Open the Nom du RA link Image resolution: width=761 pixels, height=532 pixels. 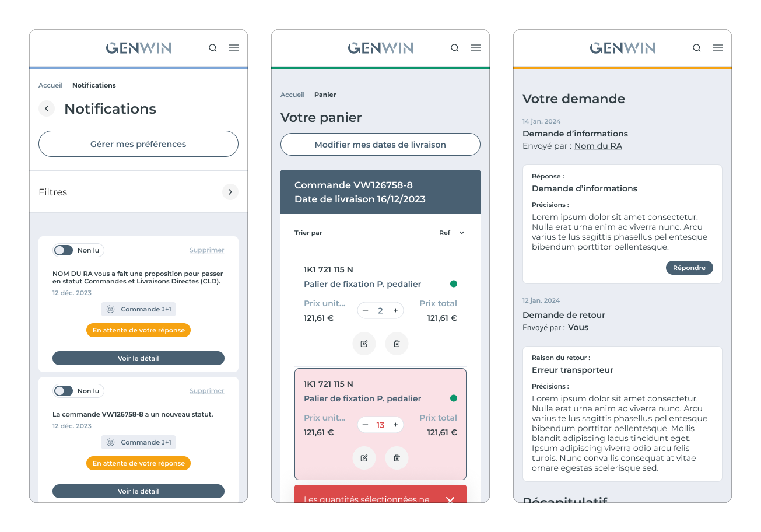click(598, 146)
